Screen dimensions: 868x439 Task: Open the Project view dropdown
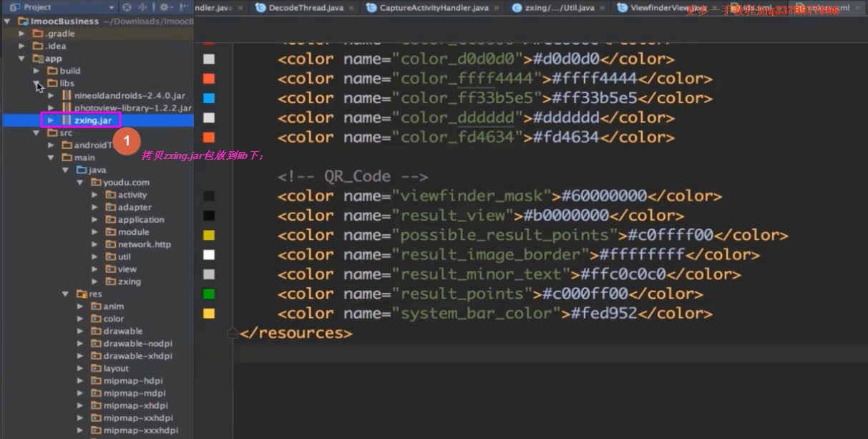click(x=111, y=7)
